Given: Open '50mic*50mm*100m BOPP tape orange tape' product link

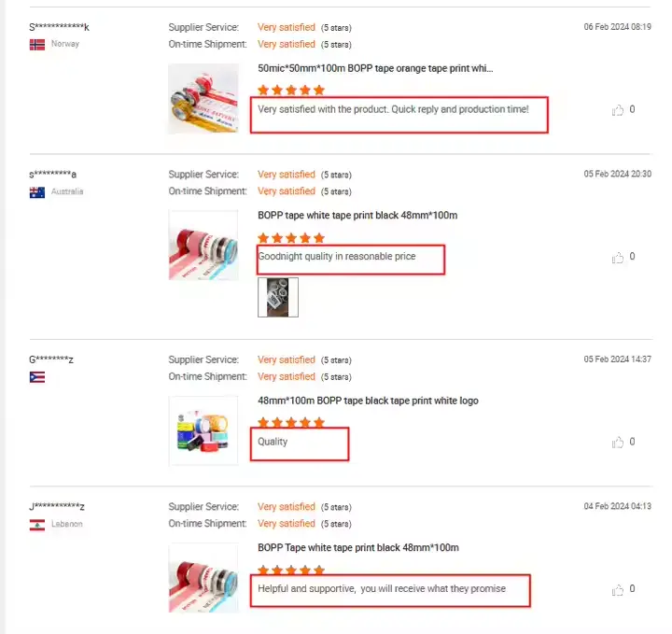Looking at the screenshot, I should pos(375,68).
